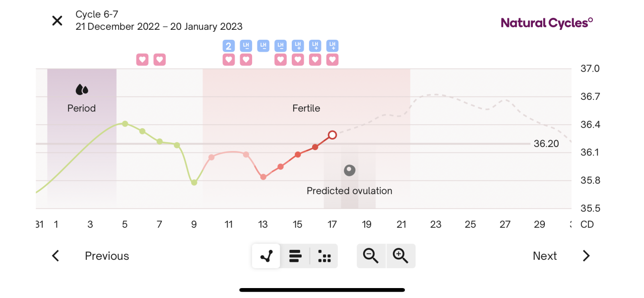Go to the Previous cycle

[x=107, y=256]
